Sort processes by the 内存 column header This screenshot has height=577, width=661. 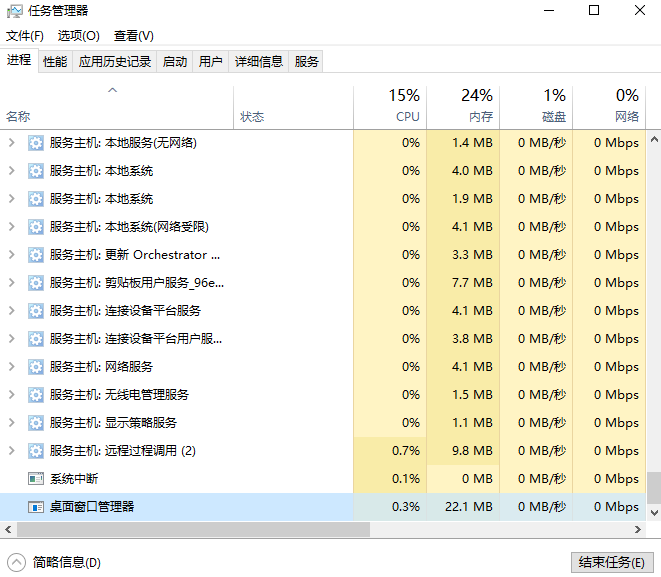pos(463,106)
